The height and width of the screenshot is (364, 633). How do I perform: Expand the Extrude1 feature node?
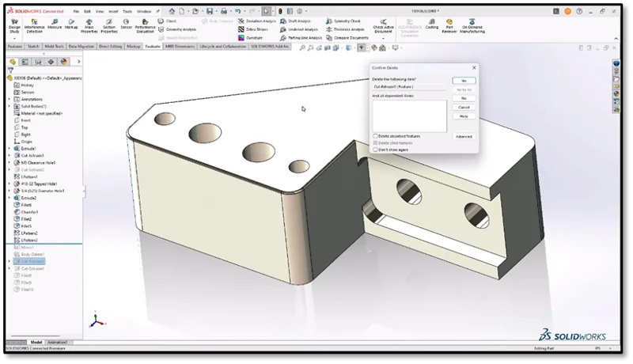click(9, 148)
